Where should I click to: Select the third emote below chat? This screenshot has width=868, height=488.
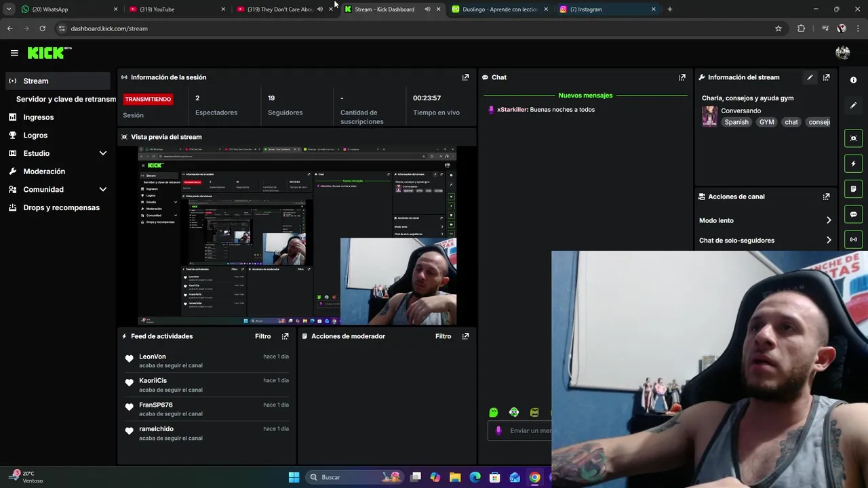[534, 412]
